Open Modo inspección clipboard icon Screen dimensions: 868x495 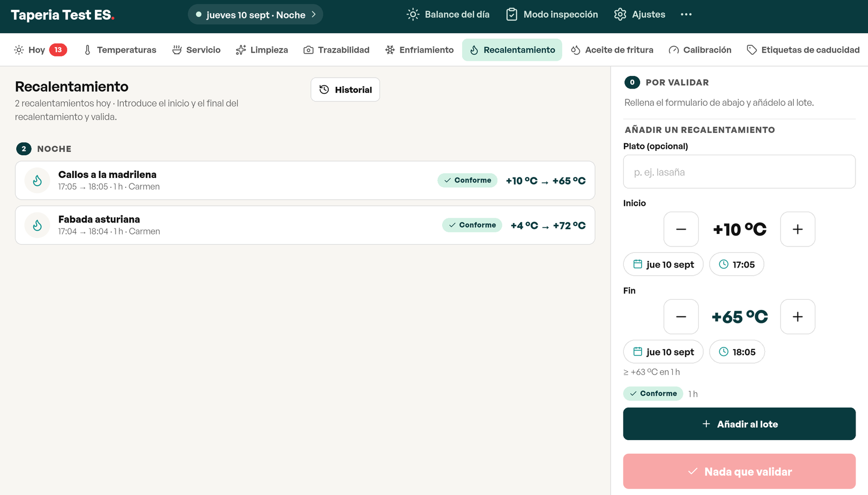(x=512, y=15)
